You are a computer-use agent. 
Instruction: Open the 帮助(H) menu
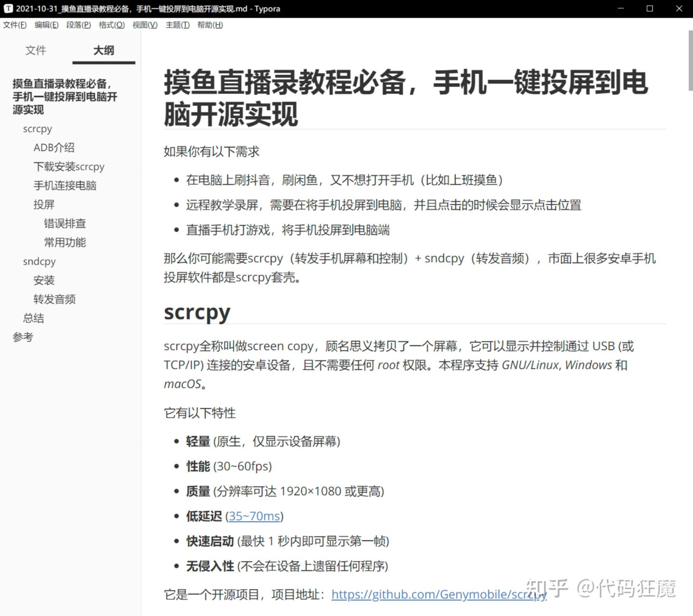click(x=210, y=25)
